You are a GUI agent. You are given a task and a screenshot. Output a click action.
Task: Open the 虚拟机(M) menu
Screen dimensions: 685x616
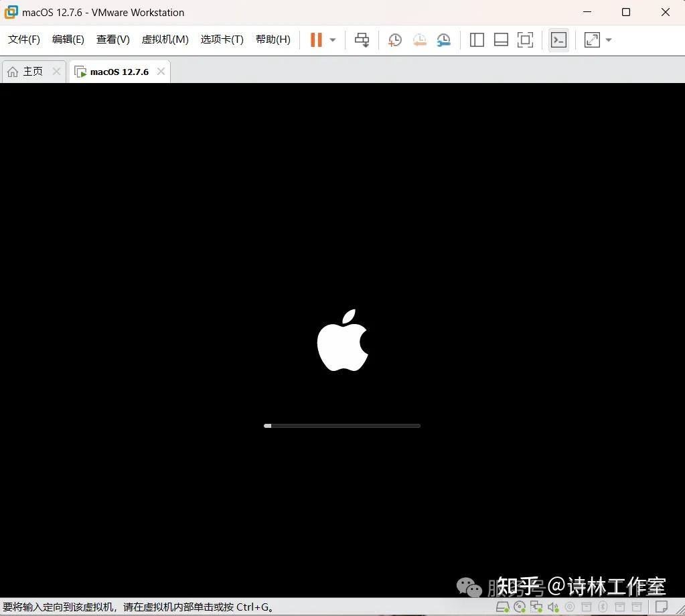click(x=165, y=40)
